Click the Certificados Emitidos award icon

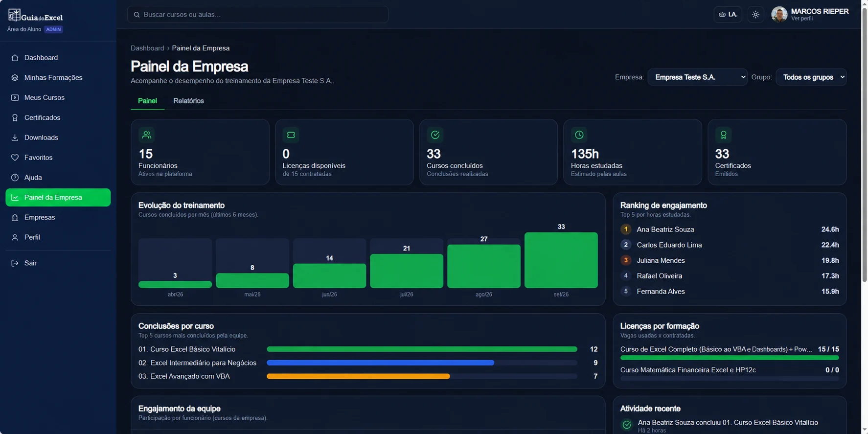coord(723,135)
